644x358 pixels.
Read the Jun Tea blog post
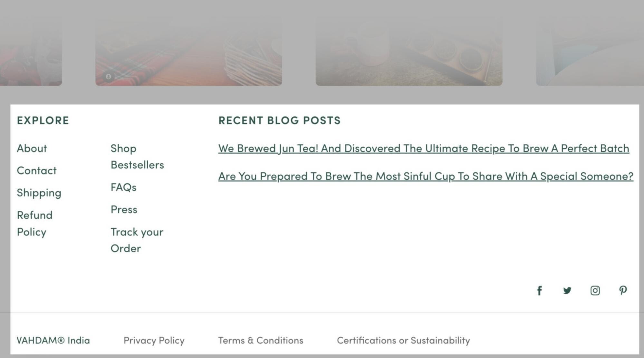pos(424,148)
